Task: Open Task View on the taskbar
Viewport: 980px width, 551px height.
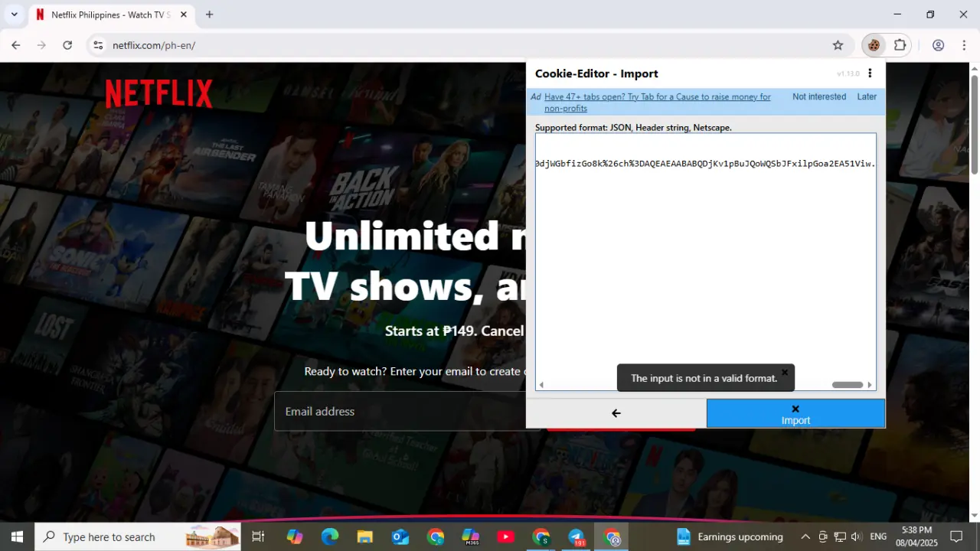Action: point(258,536)
